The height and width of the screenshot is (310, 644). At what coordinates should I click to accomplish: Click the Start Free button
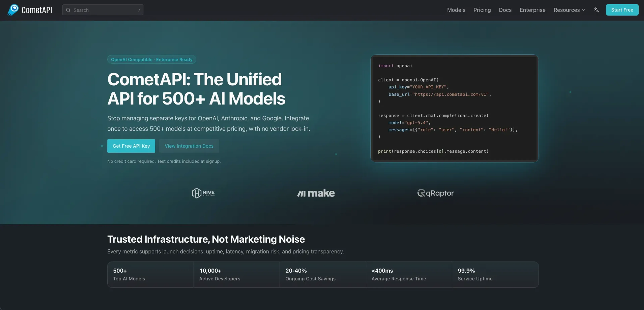[622, 10]
